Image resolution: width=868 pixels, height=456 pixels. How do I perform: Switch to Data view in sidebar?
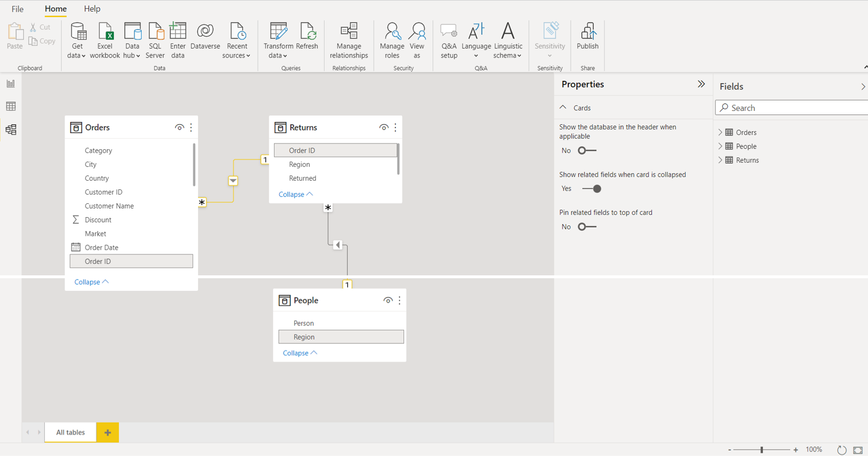pos(11,106)
